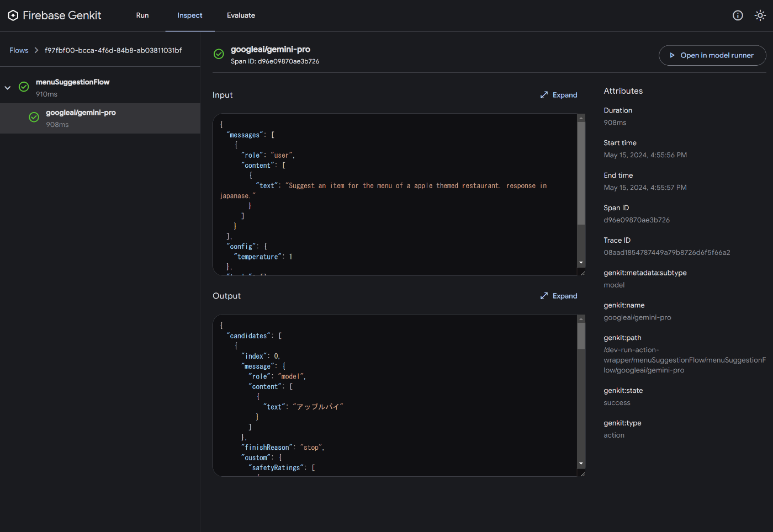773x532 pixels.
Task: Click the genkit:path value
Action: point(685,360)
